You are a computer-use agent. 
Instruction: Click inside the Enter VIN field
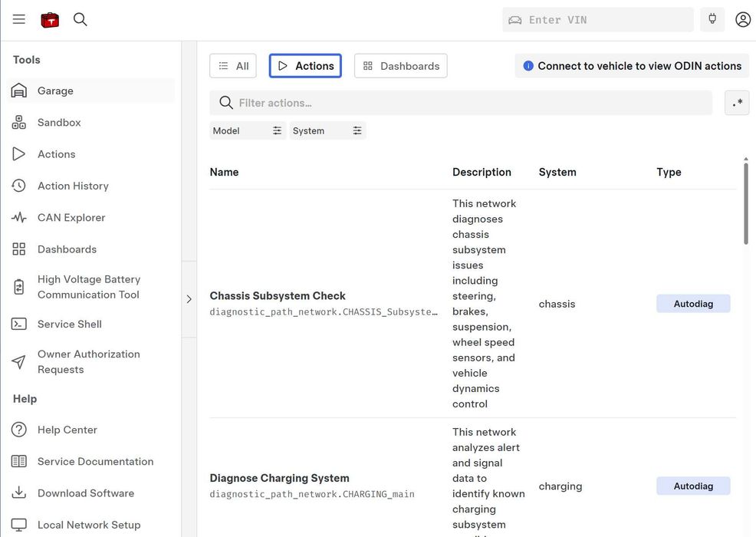point(598,20)
